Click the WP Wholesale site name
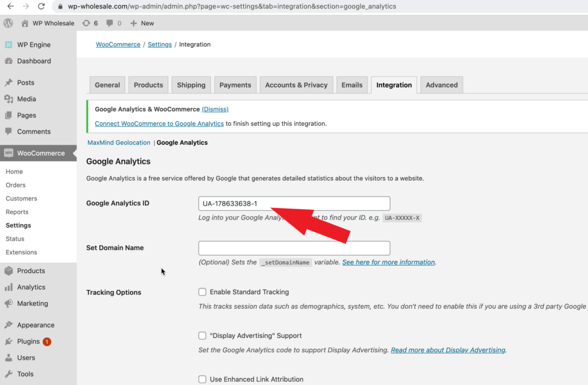The image size is (588, 385). click(53, 23)
